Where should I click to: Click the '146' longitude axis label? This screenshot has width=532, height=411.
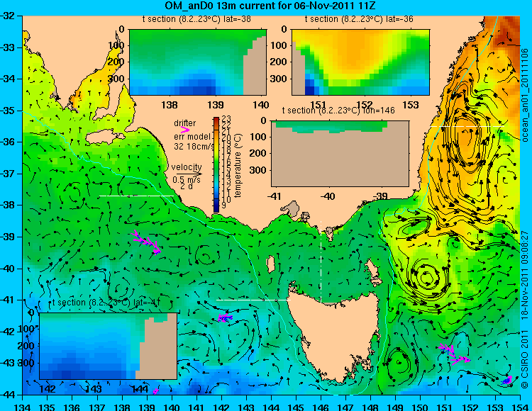coord(321,407)
